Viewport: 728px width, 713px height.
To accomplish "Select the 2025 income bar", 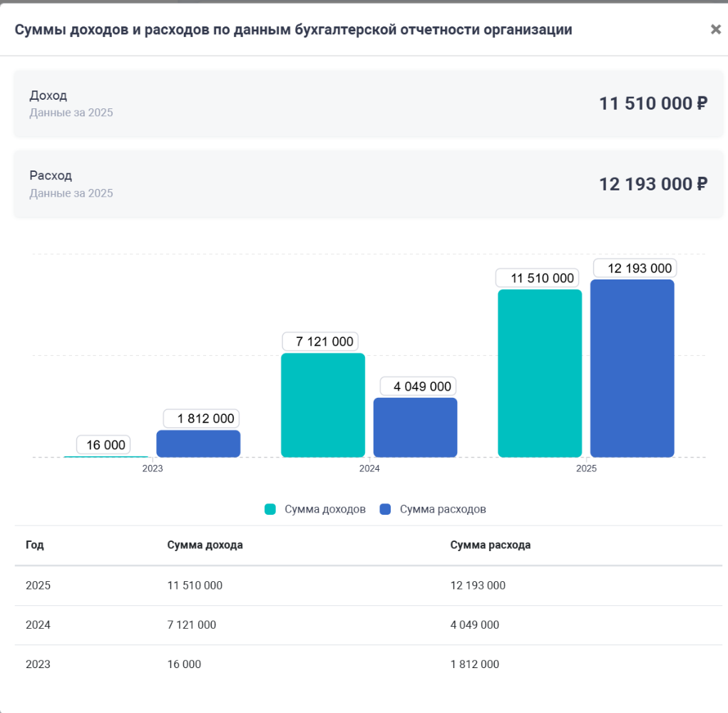I will (x=540, y=373).
